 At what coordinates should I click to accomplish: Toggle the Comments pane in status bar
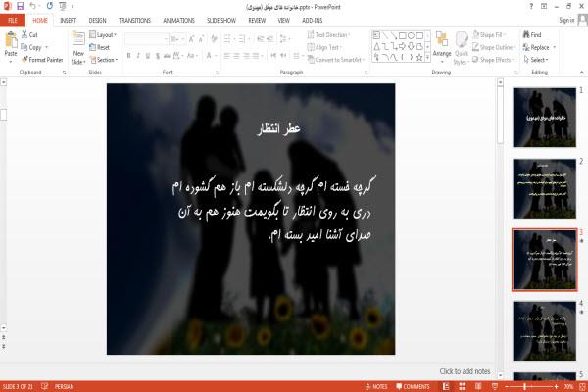[413, 386]
